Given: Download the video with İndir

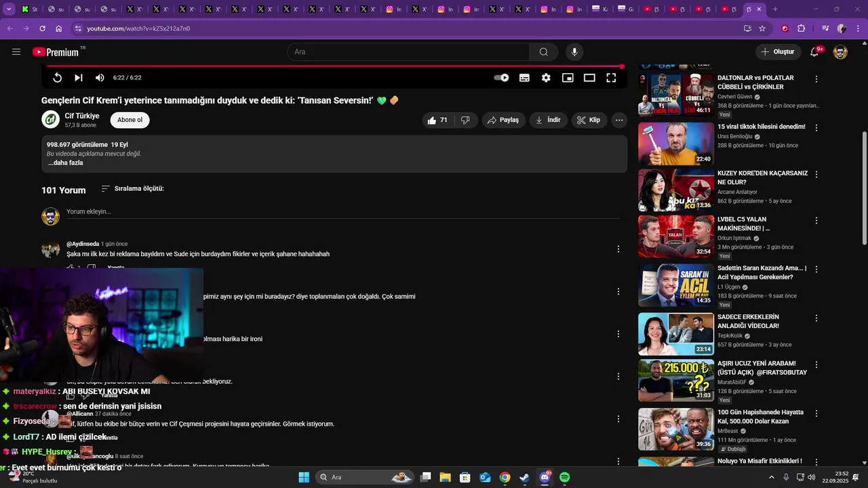Looking at the screenshot, I should (549, 120).
